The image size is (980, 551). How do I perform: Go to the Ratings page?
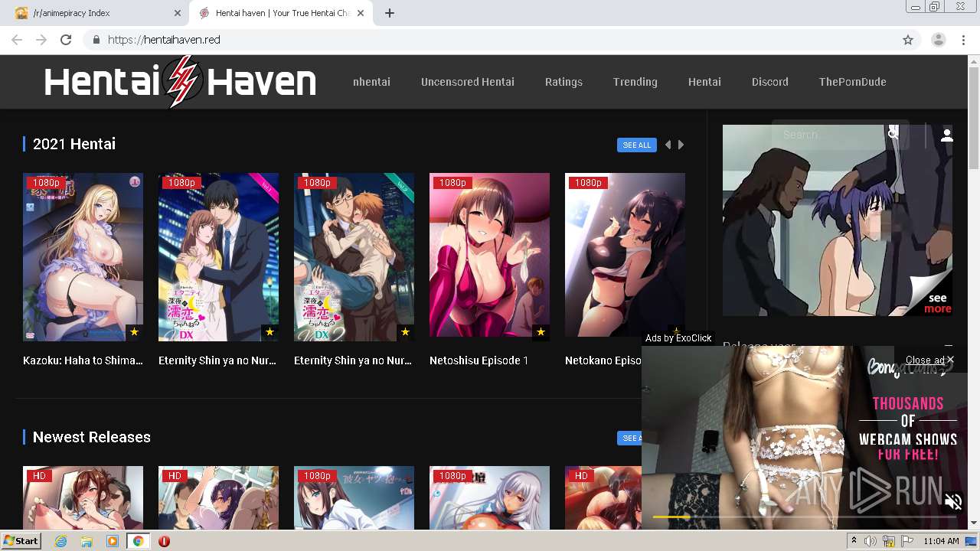coord(563,82)
